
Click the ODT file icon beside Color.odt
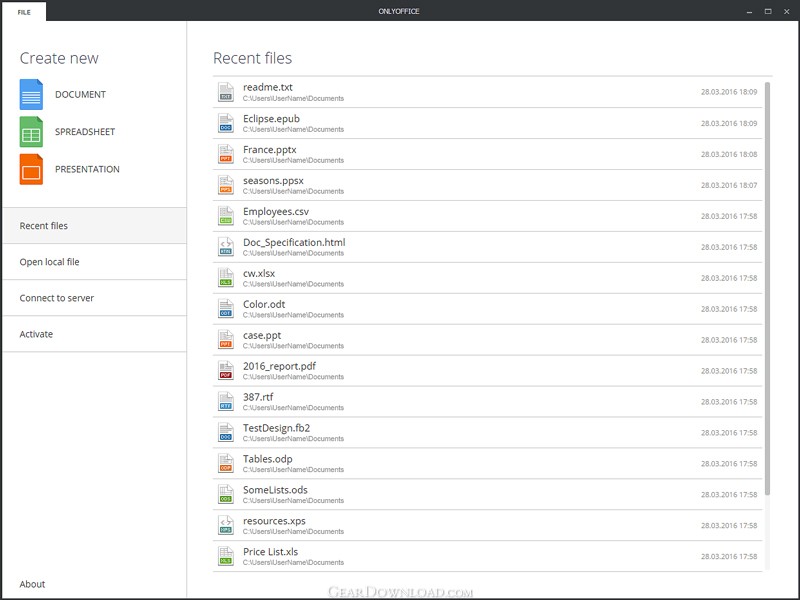[x=226, y=309]
